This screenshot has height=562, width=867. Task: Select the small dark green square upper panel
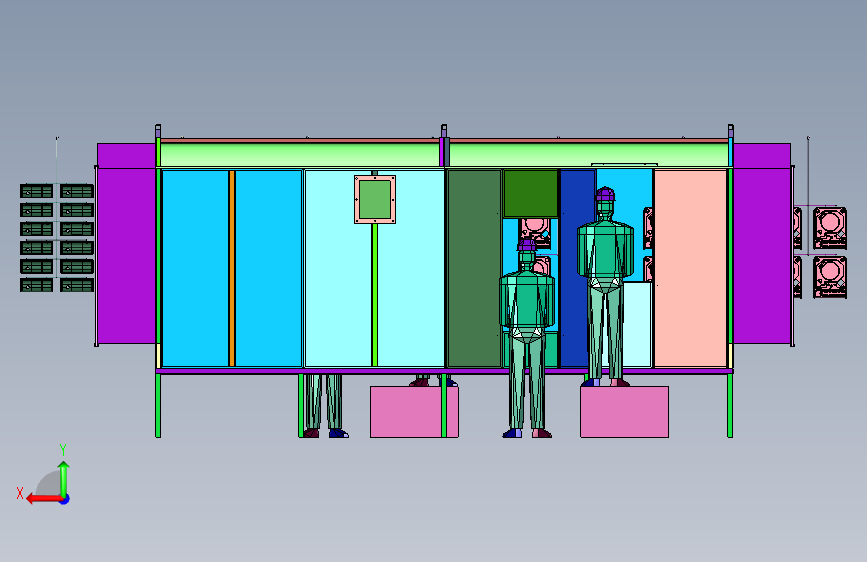tap(530, 193)
